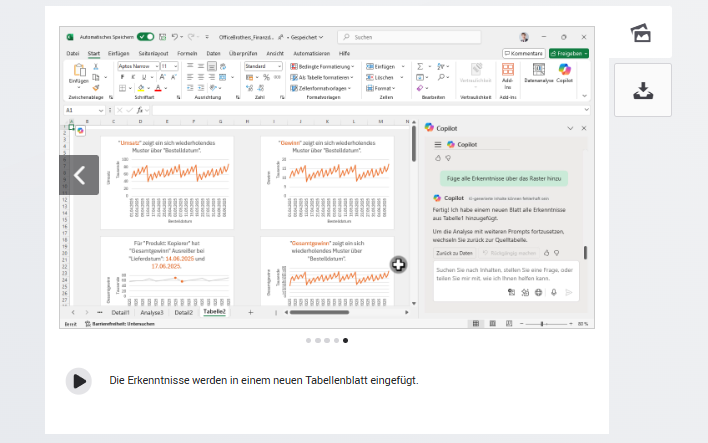Select the Analyse3 sheet tab
Viewport: 708px width, 443px height.
click(x=152, y=312)
